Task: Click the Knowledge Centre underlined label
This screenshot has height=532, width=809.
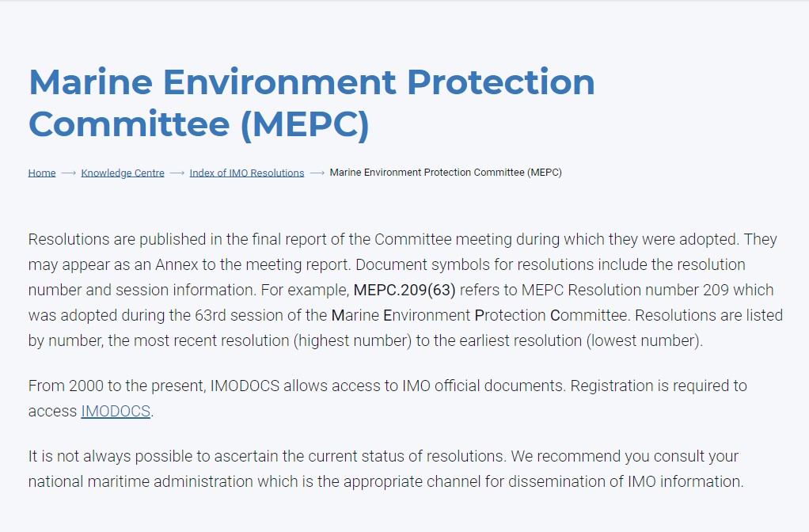Action: 123,173
